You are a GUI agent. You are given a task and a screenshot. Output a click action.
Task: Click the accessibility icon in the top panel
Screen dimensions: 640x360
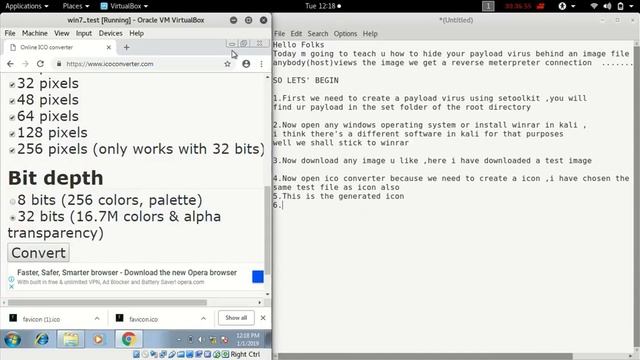[x=562, y=6]
